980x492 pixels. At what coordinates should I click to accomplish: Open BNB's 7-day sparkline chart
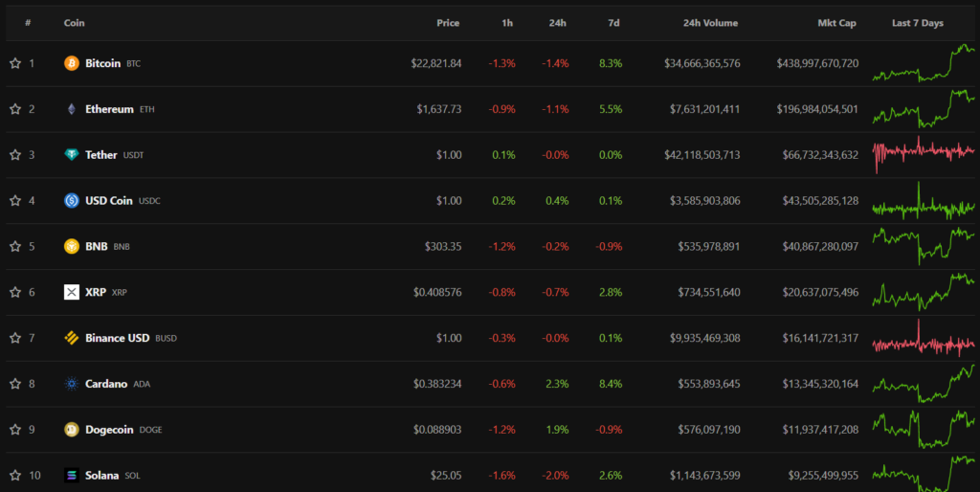[x=924, y=246]
